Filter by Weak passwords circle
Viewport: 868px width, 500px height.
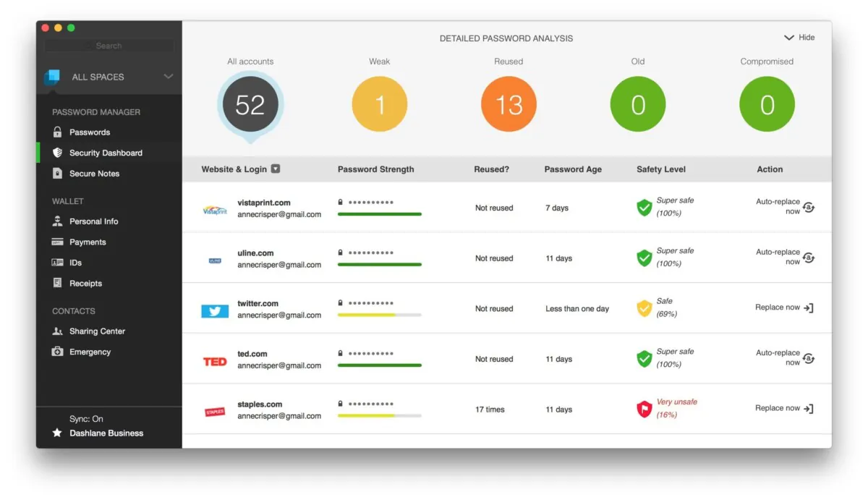coord(380,105)
